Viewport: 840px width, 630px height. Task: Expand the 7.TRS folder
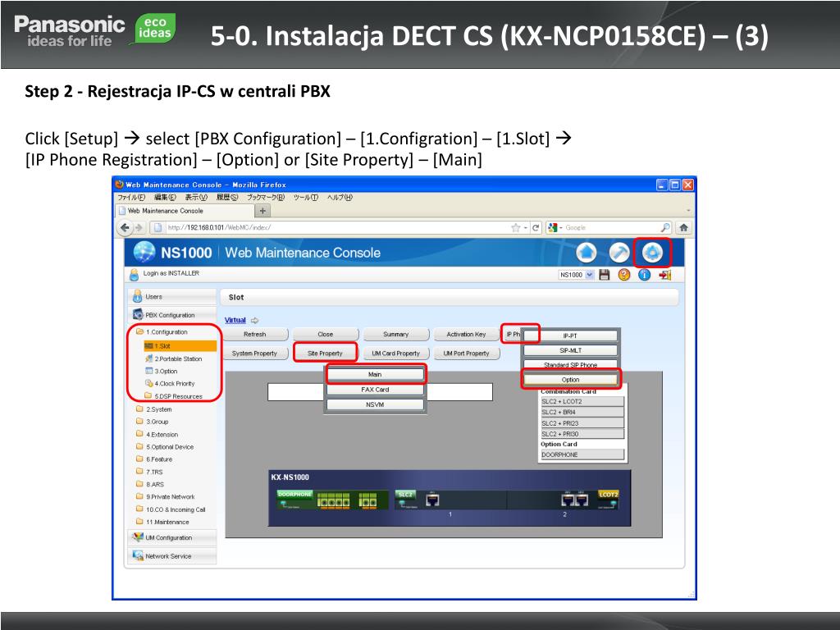(x=149, y=472)
